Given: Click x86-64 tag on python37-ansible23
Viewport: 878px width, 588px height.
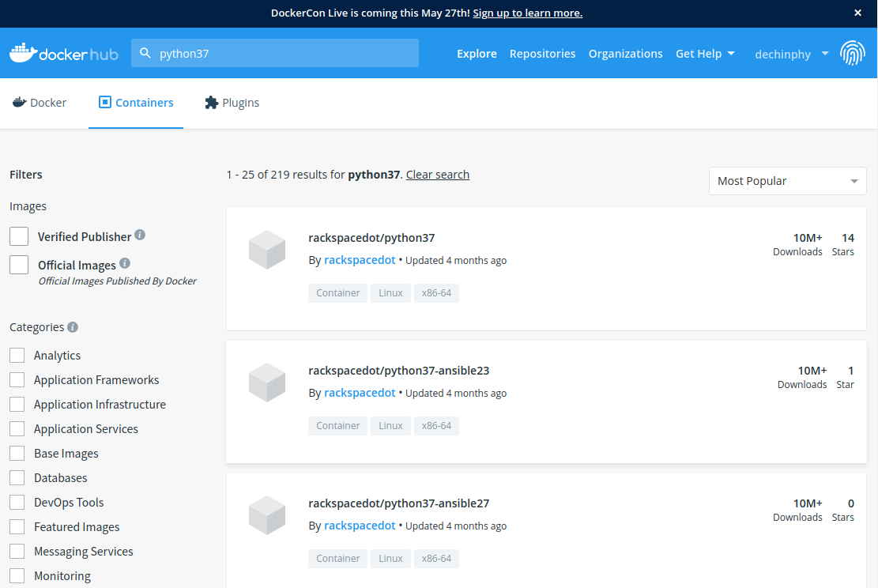Looking at the screenshot, I should (x=436, y=426).
